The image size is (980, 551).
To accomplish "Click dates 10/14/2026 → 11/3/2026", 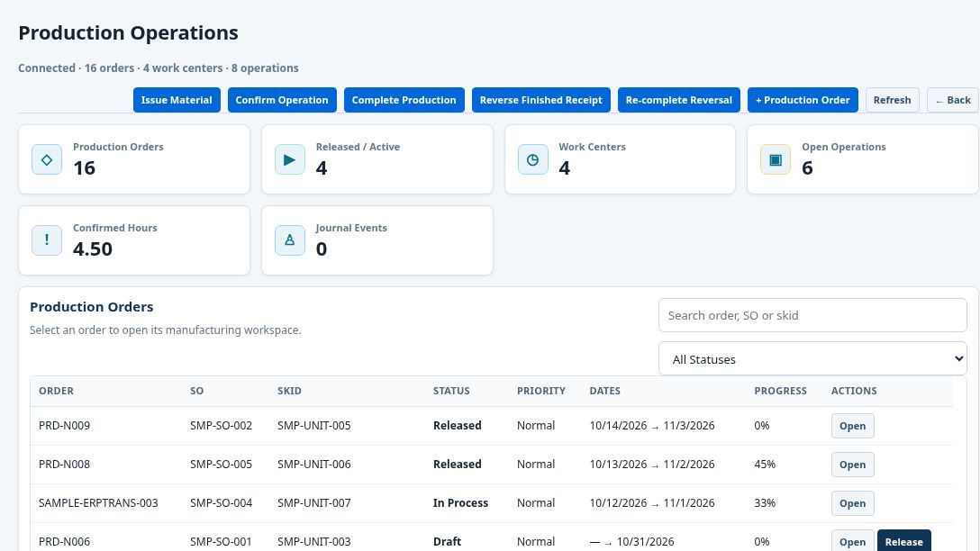I will pyautogui.click(x=652, y=426).
